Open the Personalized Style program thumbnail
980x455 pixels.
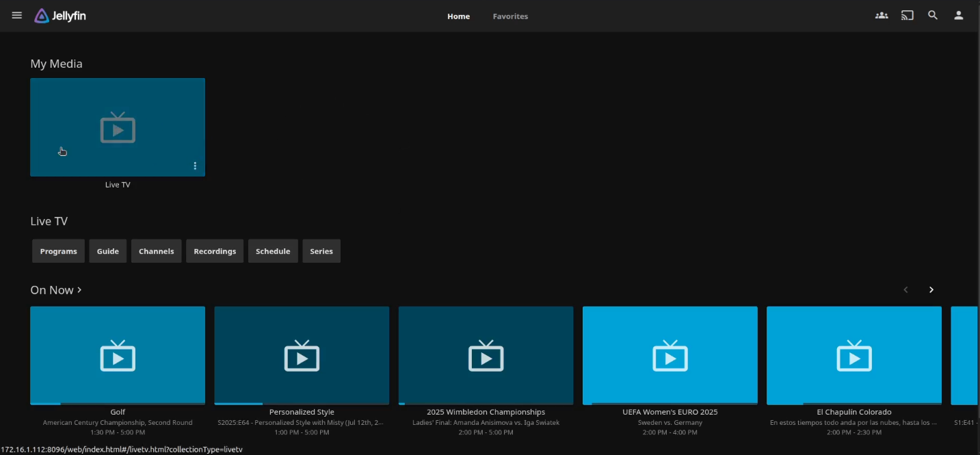tap(302, 356)
